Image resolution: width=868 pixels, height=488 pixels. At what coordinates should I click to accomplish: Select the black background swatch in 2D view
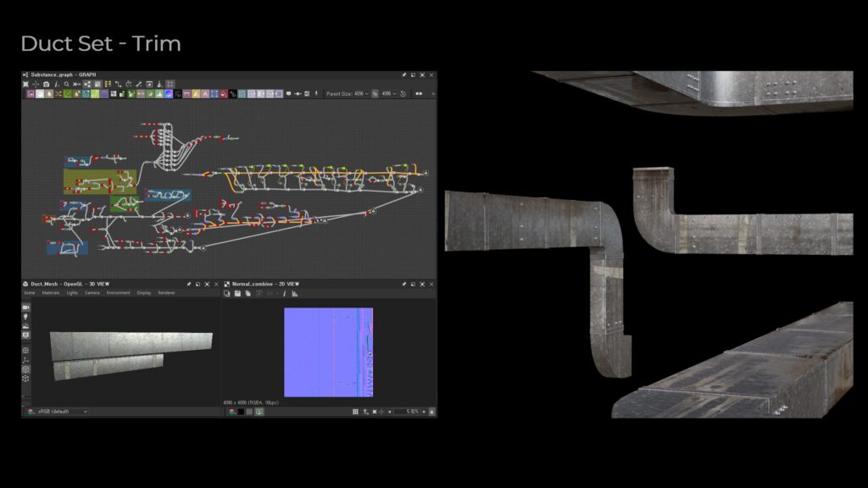pyautogui.click(x=241, y=412)
